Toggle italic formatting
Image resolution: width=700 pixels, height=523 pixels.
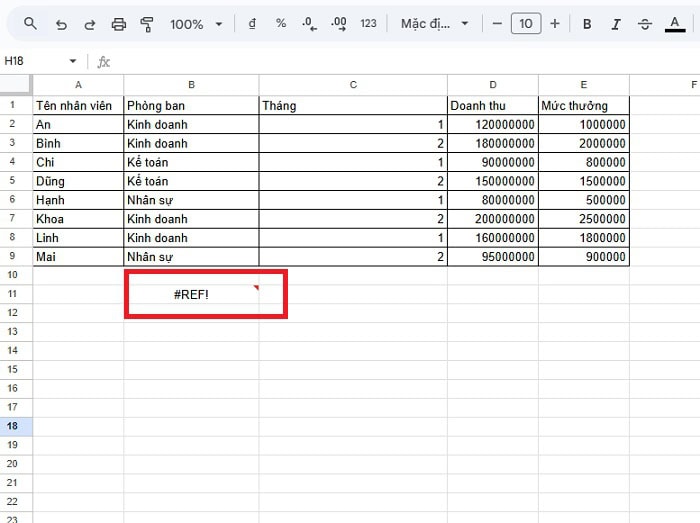616,24
